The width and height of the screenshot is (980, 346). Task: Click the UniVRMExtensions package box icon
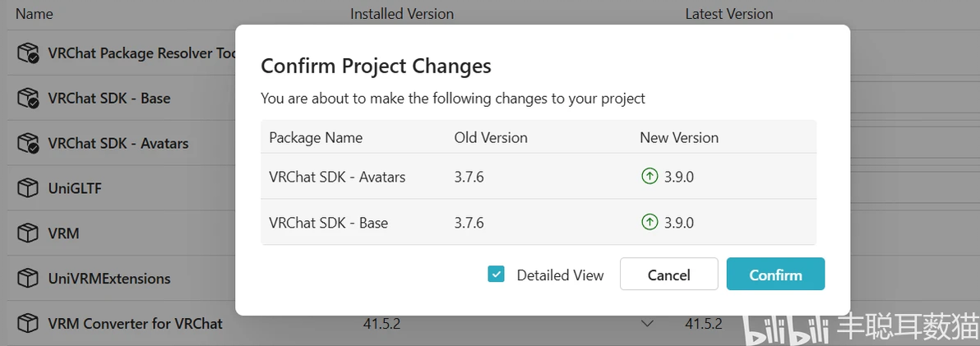coord(27,278)
